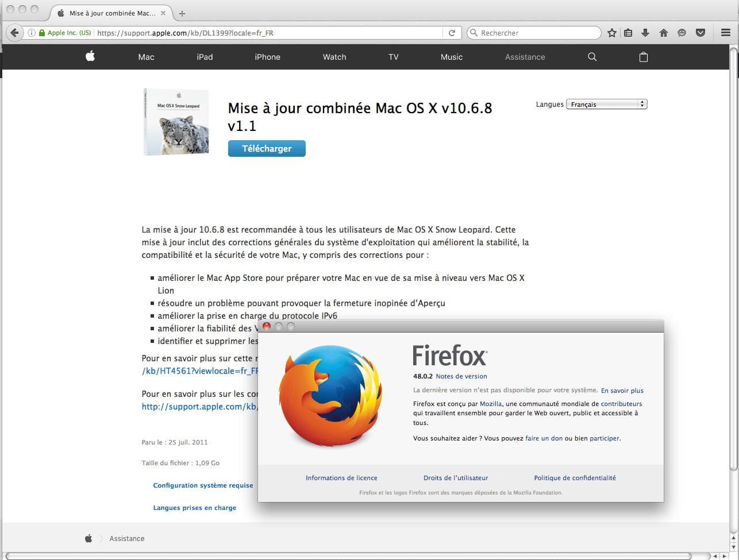Screen dimensions: 739x560
Task: Click the Firefox wordmark in About window
Action: pos(450,356)
